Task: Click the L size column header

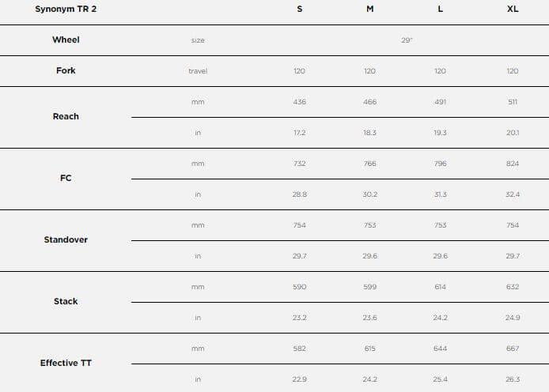Action: [x=441, y=9]
